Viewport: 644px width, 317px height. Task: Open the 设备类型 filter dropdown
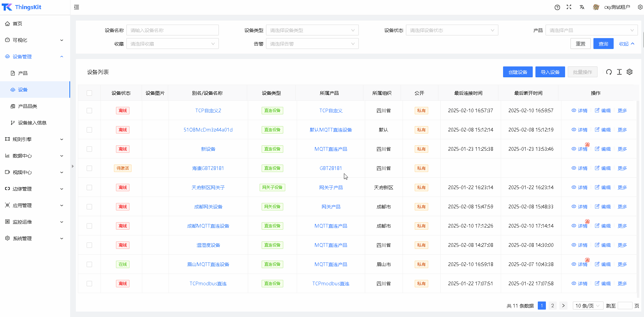coord(312,30)
